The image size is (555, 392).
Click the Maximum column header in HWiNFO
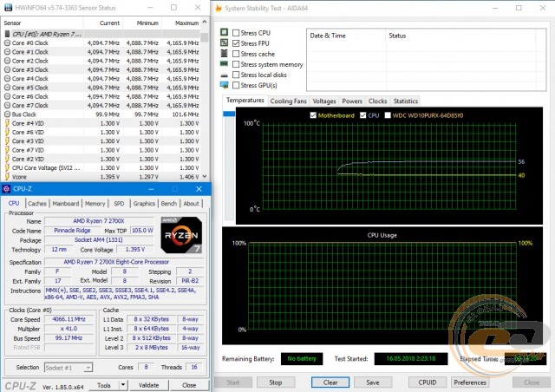click(x=181, y=23)
